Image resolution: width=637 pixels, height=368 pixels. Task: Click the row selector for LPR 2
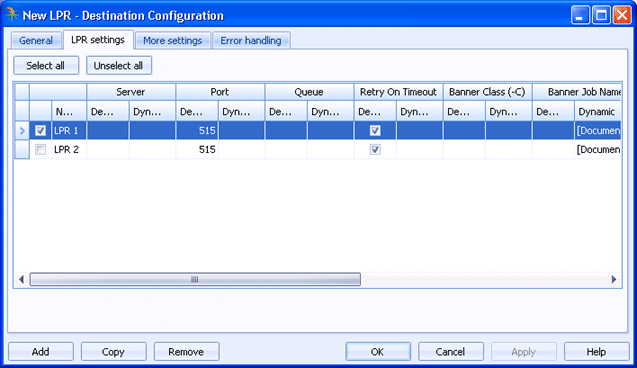[x=22, y=149]
